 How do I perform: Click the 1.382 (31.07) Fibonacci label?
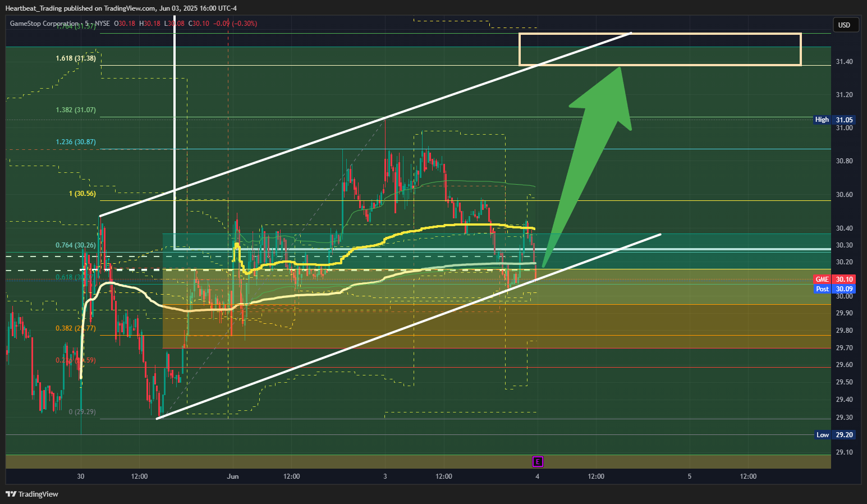76,110
